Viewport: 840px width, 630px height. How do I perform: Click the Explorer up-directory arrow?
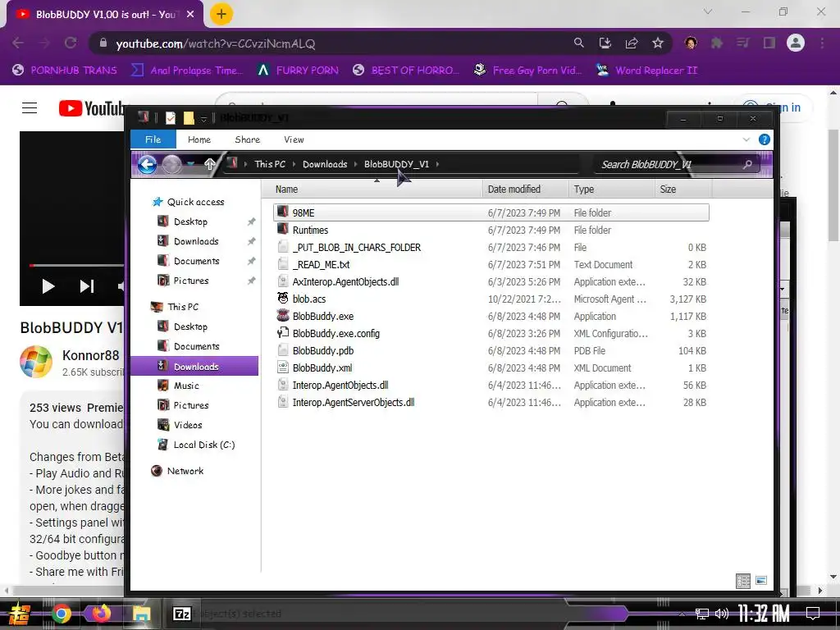point(209,164)
